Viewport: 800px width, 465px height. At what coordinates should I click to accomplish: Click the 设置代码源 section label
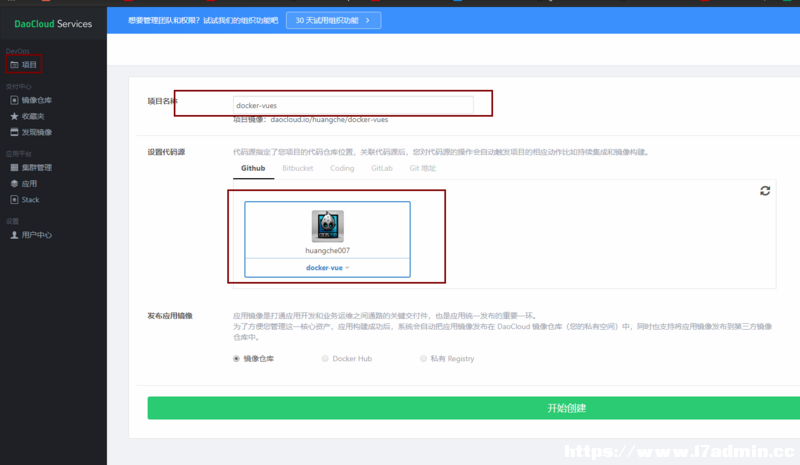tap(166, 152)
